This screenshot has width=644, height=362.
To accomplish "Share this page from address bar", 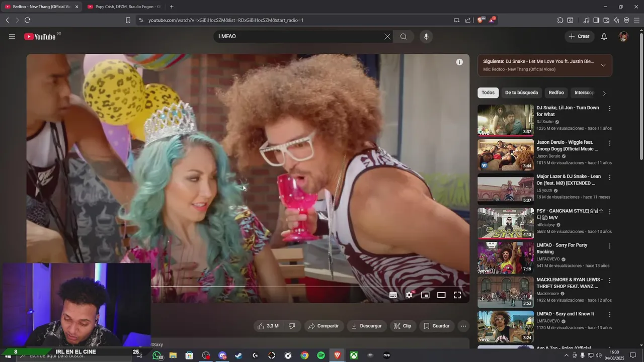I will coord(468,20).
